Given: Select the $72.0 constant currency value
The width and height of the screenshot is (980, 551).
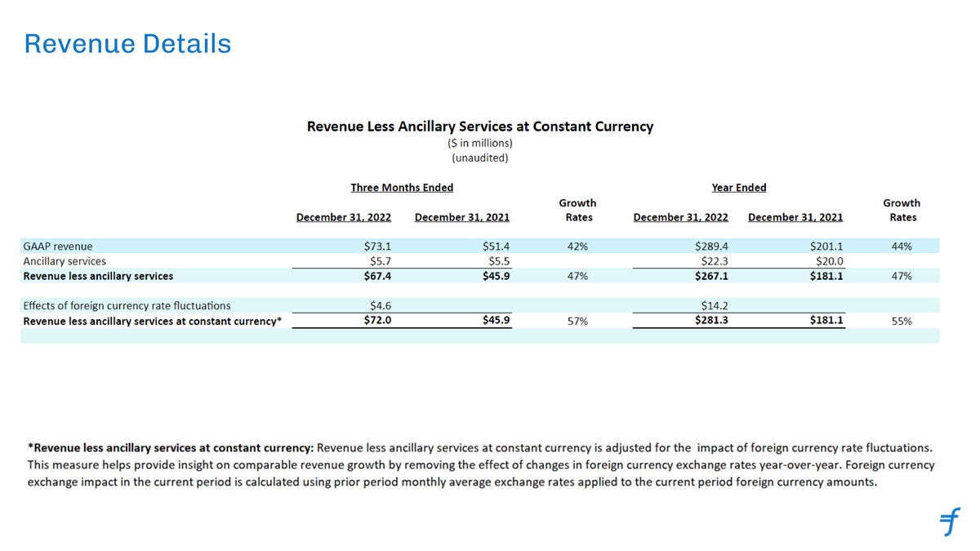Looking at the screenshot, I should tap(376, 320).
